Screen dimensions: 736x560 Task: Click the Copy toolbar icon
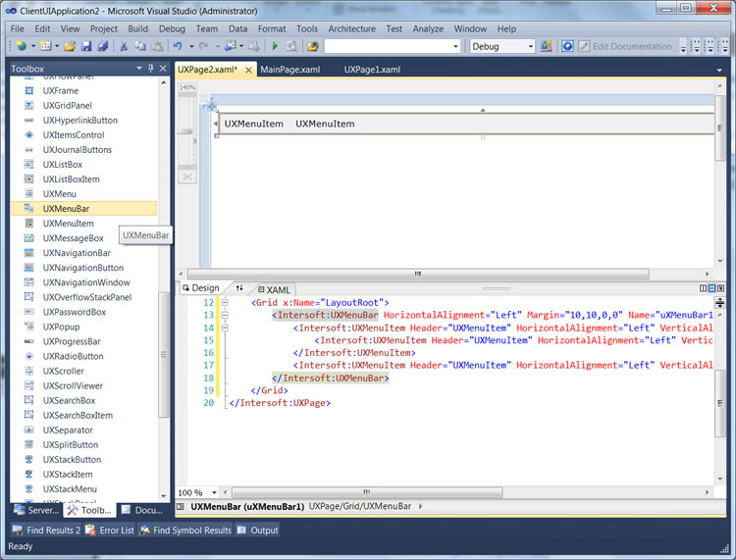[x=140, y=46]
